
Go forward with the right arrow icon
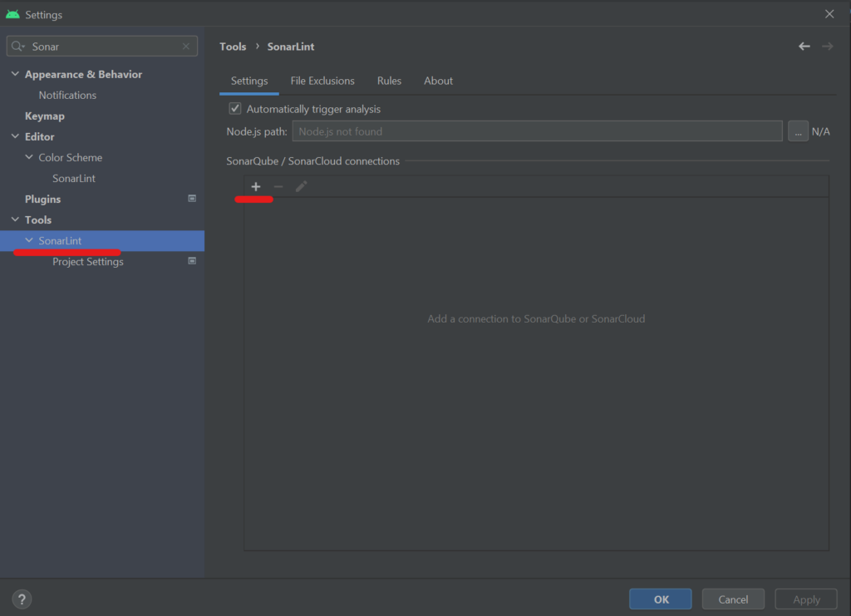[827, 47]
